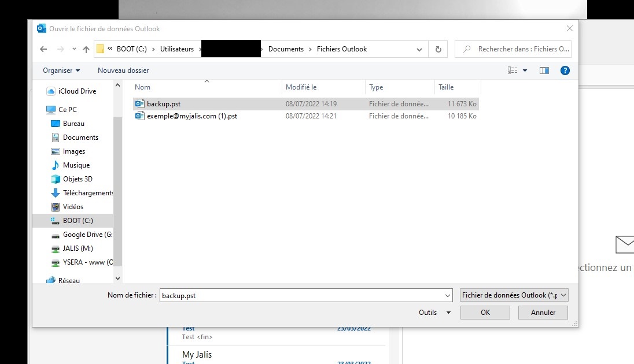Click the view mode icon
This screenshot has height=364, width=634.
(513, 70)
